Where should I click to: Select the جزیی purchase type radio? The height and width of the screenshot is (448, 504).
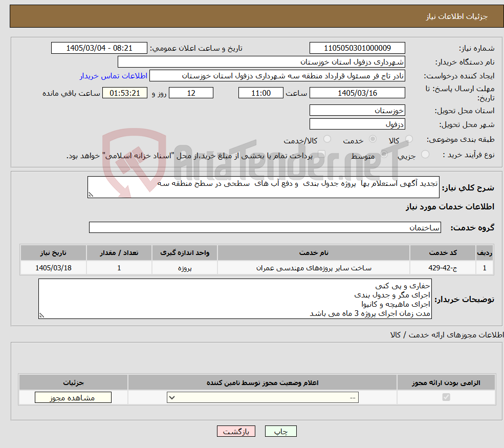[425, 155]
